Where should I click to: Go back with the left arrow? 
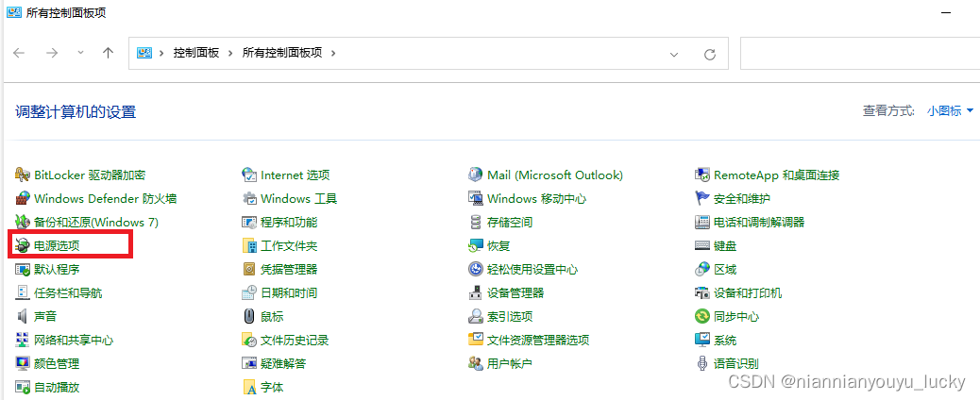tap(19, 53)
